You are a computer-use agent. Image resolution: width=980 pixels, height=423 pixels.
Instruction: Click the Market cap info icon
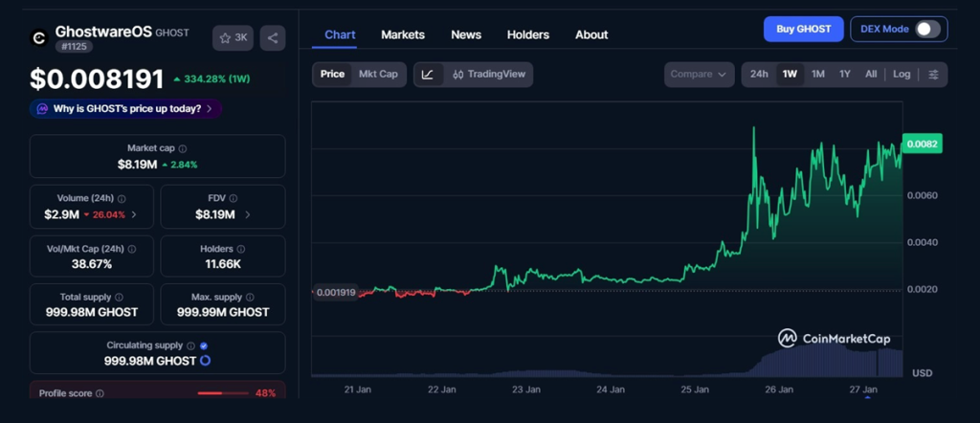click(183, 149)
